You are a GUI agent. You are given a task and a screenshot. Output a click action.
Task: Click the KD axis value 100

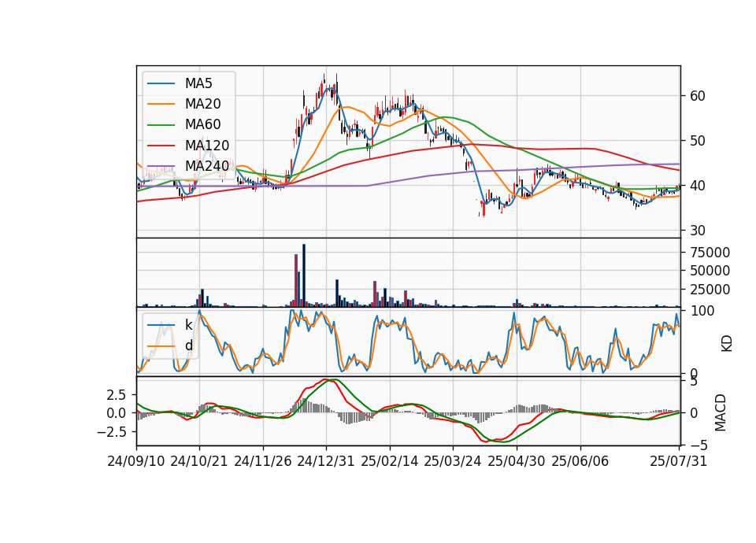coord(702,311)
